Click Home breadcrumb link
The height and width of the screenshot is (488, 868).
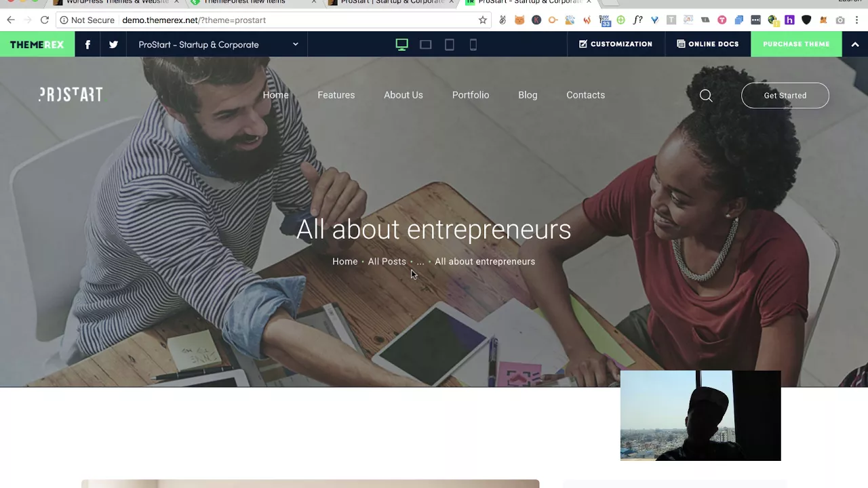(344, 262)
